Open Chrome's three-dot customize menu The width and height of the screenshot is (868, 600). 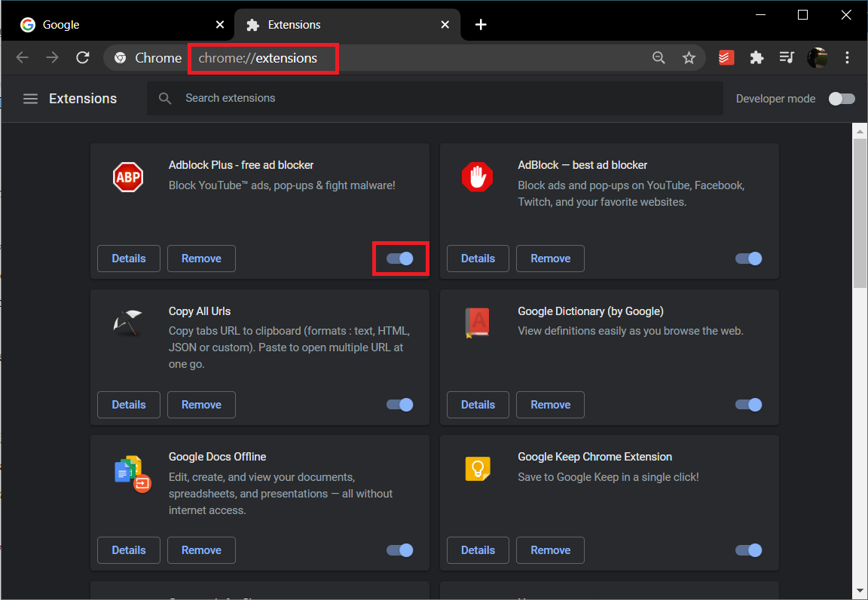click(848, 58)
